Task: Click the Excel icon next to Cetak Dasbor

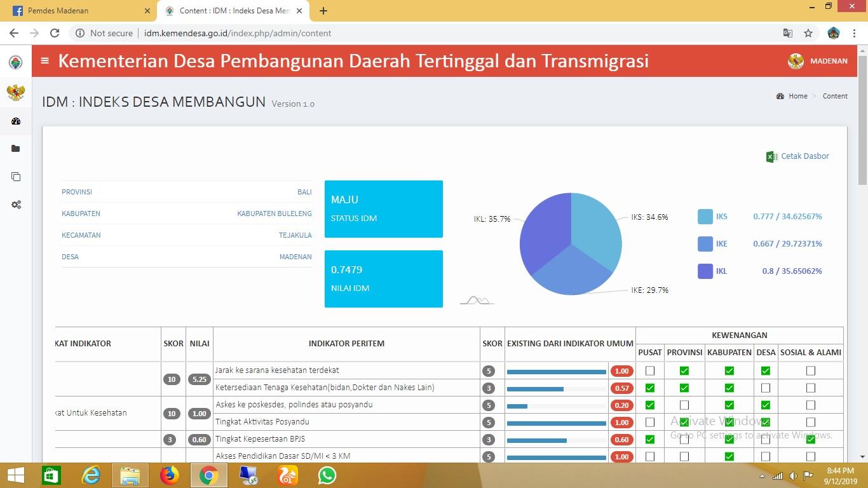Action: click(771, 156)
